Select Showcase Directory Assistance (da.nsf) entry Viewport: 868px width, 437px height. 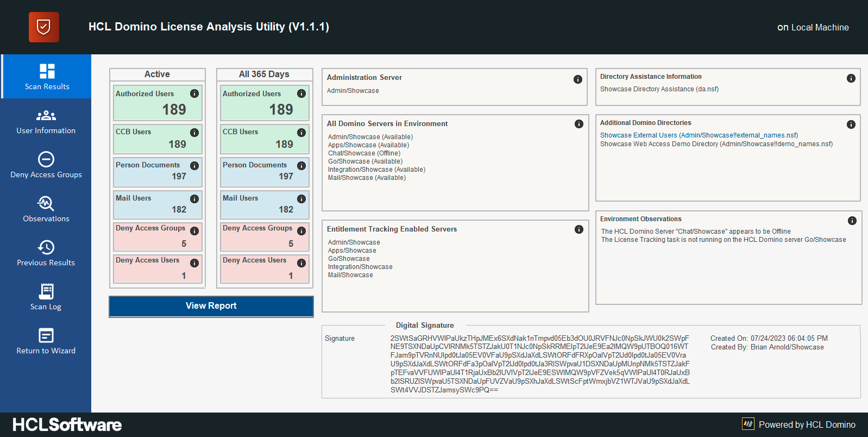(x=659, y=89)
